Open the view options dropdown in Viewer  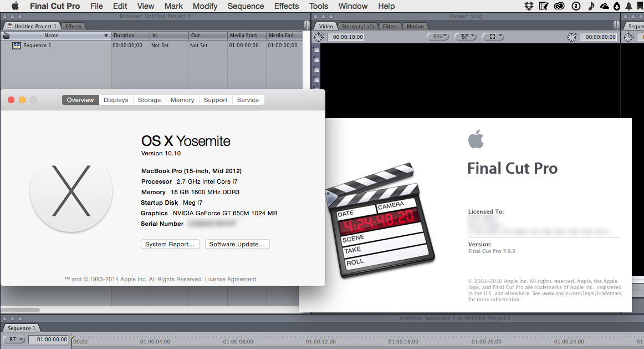(493, 37)
